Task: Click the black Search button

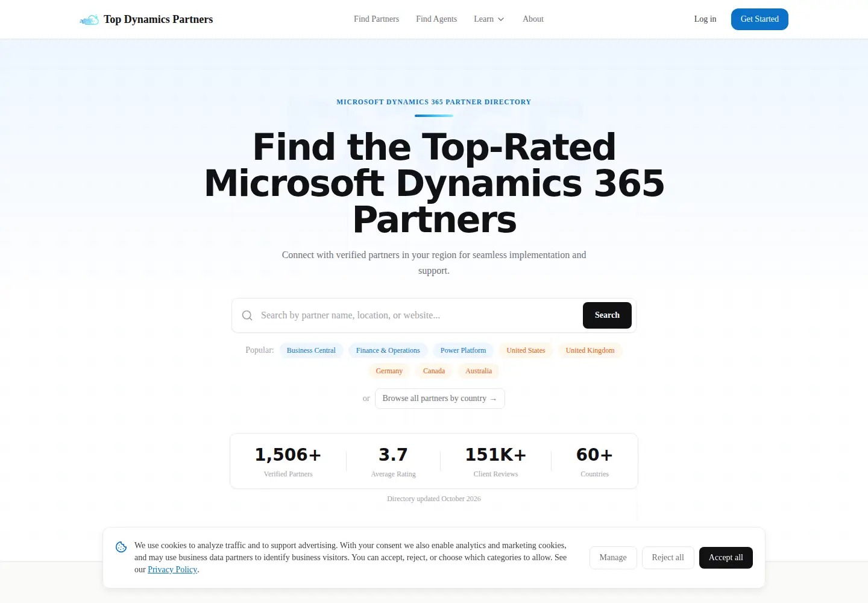Action: 607,315
